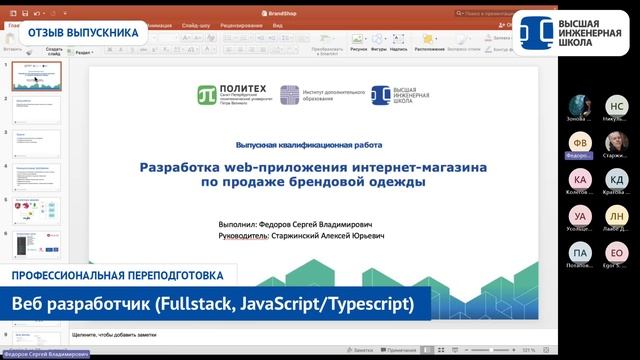Click the text Выпускная квалификационная работа
Screen dimensions: 640x360
pos(309,145)
